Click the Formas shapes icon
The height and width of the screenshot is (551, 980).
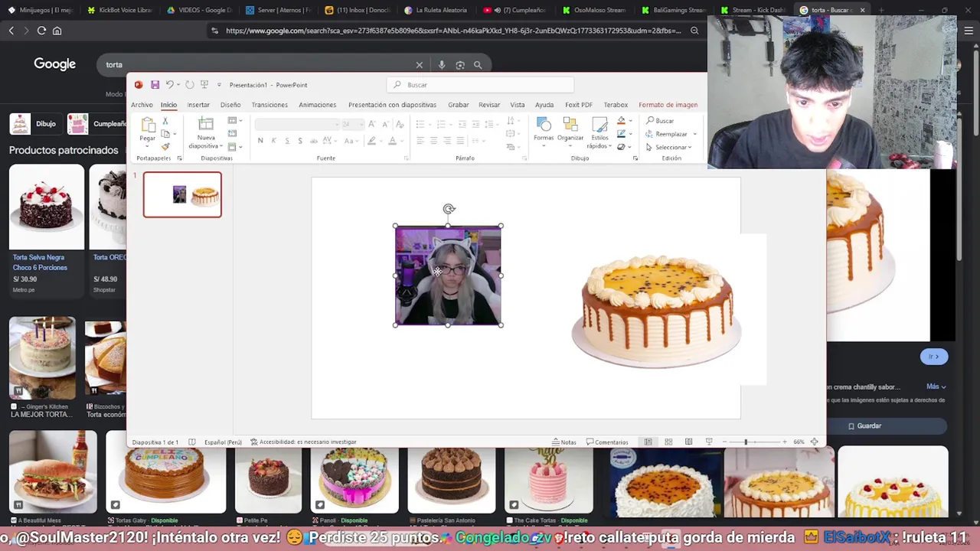click(544, 125)
